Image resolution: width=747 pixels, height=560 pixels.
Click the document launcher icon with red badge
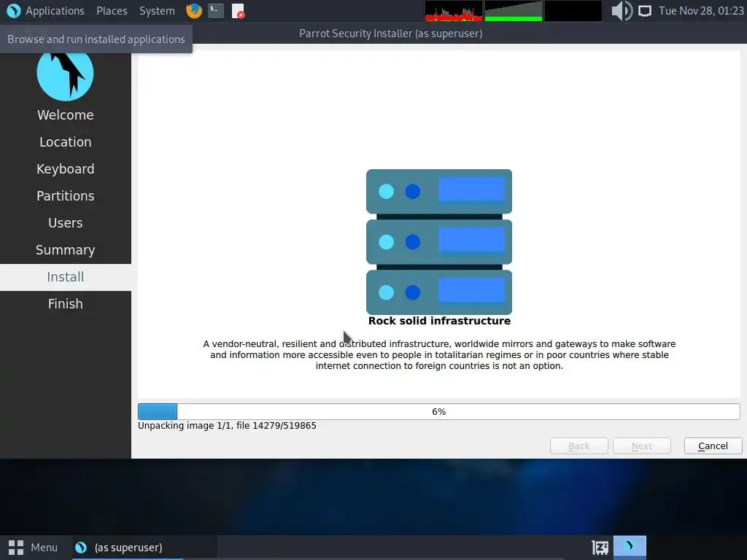239,11
